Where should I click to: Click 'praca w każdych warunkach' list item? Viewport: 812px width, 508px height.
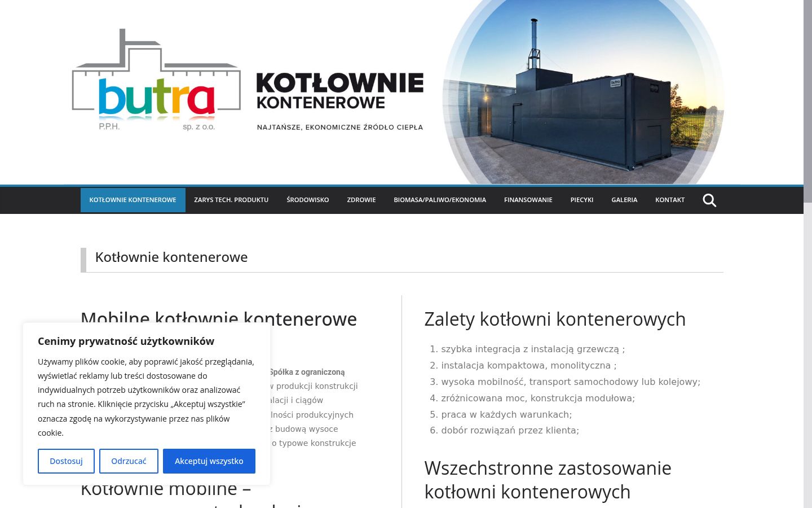click(x=506, y=415)
